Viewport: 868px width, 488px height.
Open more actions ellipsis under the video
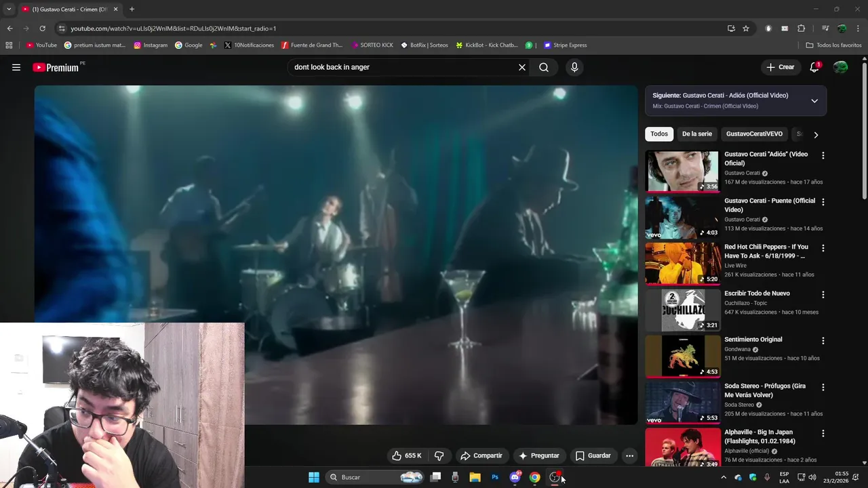629,455
